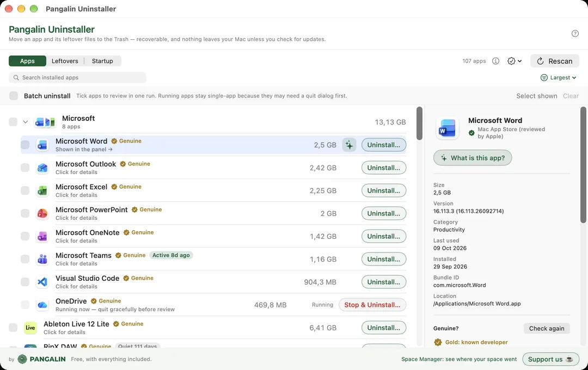Click the Visual Studio Code app icon
This screenshot has height=370, width=588.
coord(42,282)
